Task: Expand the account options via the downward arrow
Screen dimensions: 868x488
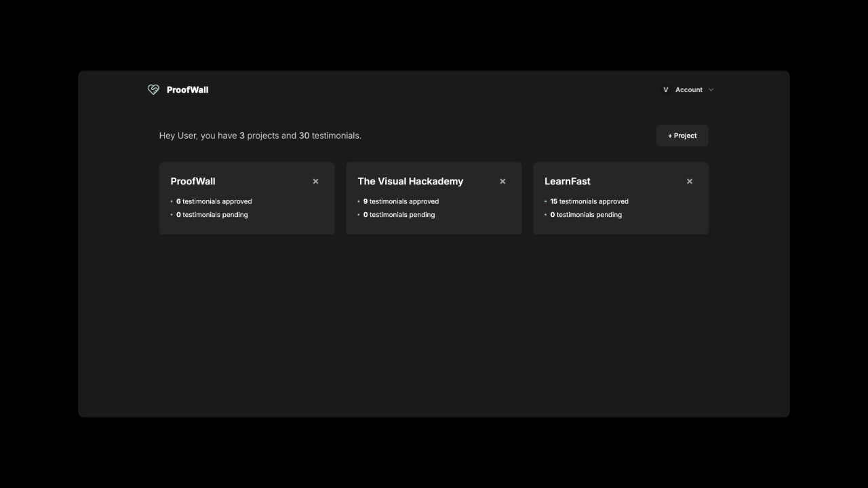Action: pyautogui.click(x=711, y=89)
